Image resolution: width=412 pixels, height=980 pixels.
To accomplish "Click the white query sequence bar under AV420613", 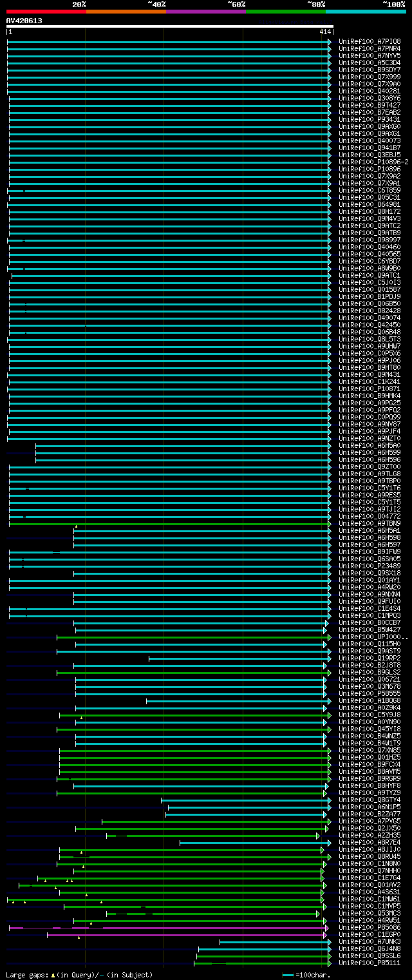I will (170, 26).
